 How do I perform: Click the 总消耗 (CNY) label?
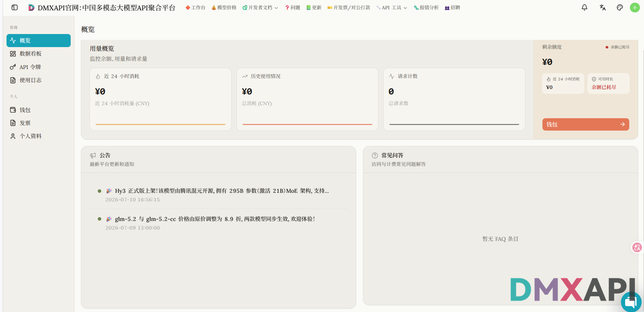[257, 103]
